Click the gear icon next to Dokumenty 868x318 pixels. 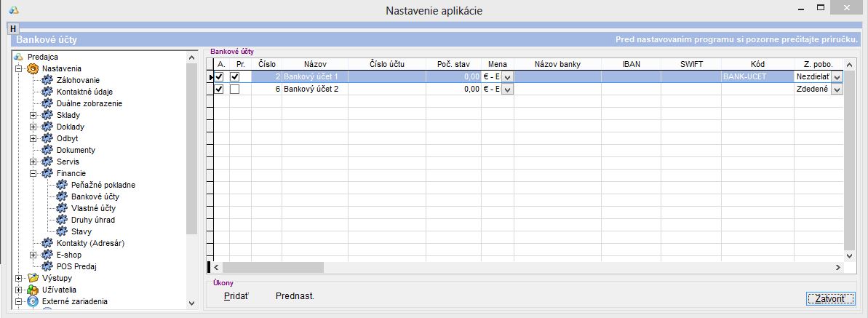point(48,150)
